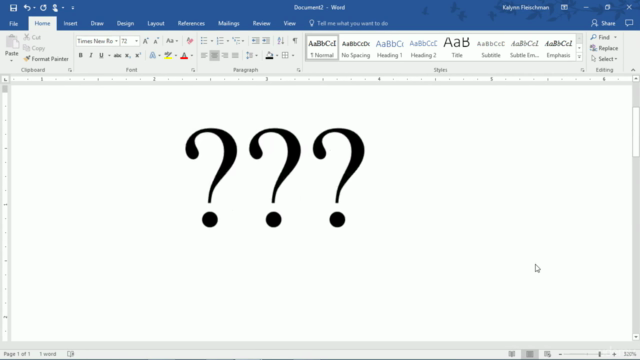Screen dimensions: 640x360
Task: Shrink font size with the smaller A icon
Action: click(x=156, y=41)
